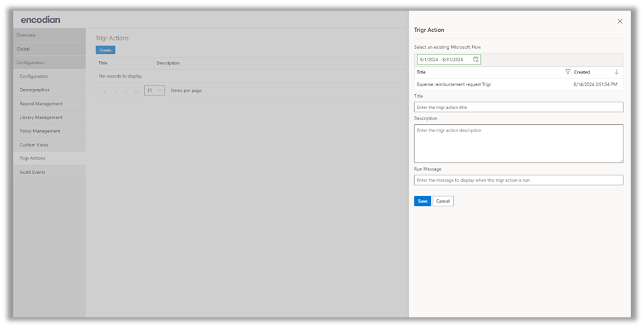Close the Trigr Action panel
Viewport: 644px width, 328px height.
point(619,21)
